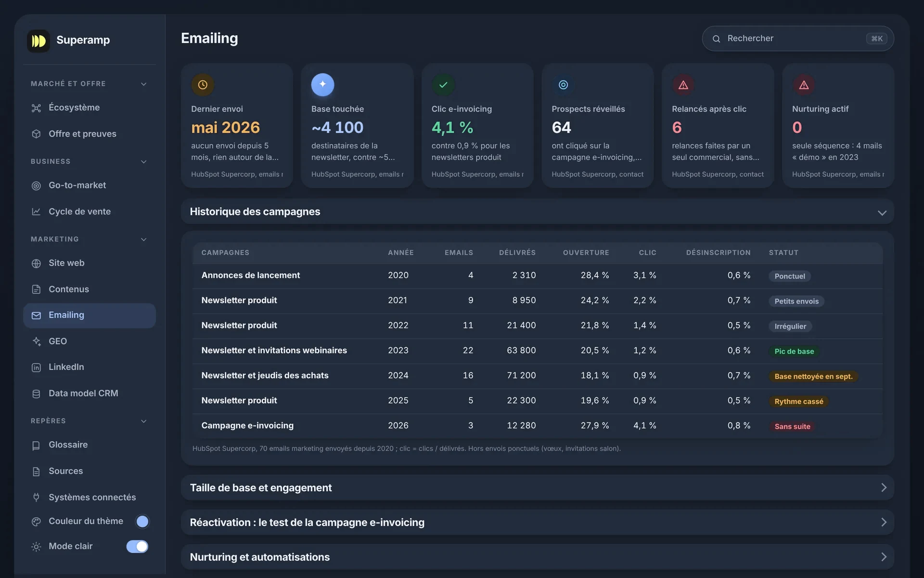Click the LinkedIn icon in sidebar
Screen dimensions: 924x578
(36, 368)
